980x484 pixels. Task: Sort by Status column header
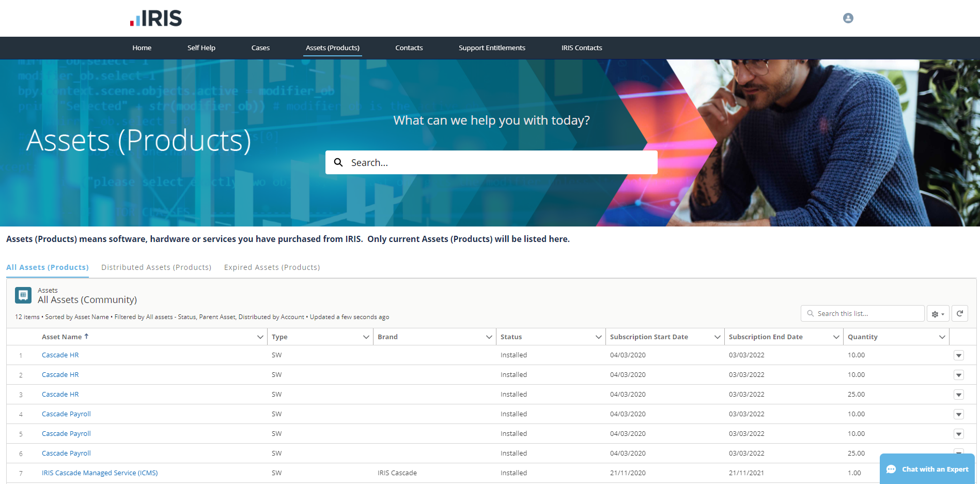pyautogui.click(x=511, y=337)
